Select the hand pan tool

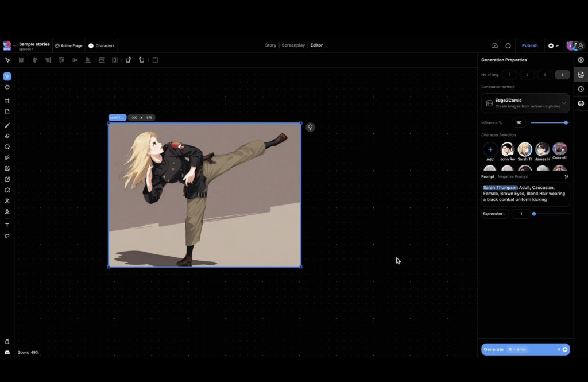(x=7, y=87)
